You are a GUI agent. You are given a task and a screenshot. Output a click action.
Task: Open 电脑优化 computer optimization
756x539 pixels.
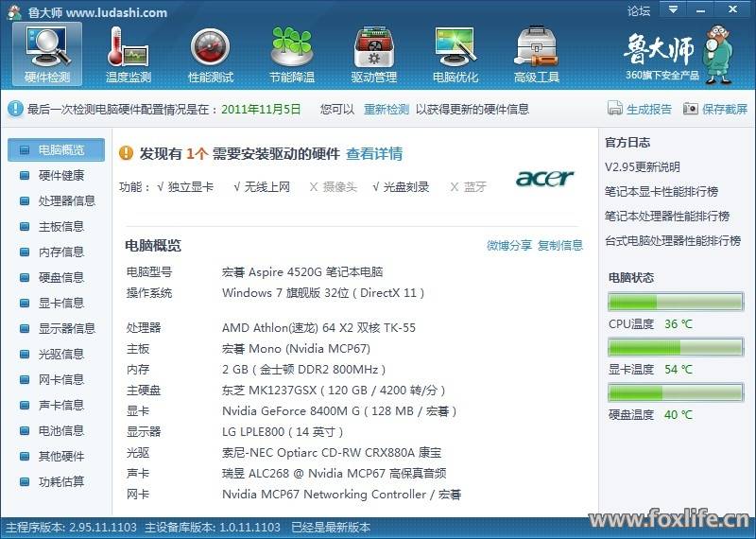point(455,53)
